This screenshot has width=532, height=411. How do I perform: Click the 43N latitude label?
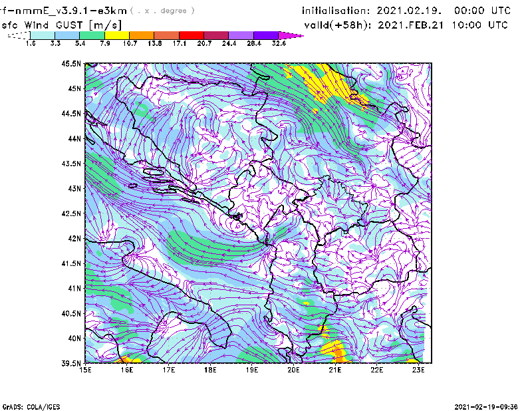coord(74,188)
